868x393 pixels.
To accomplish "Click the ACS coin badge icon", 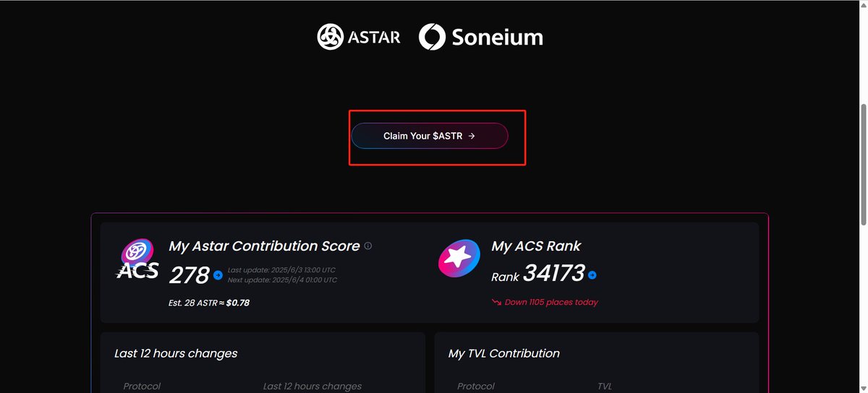I will [x=137, y=259].
